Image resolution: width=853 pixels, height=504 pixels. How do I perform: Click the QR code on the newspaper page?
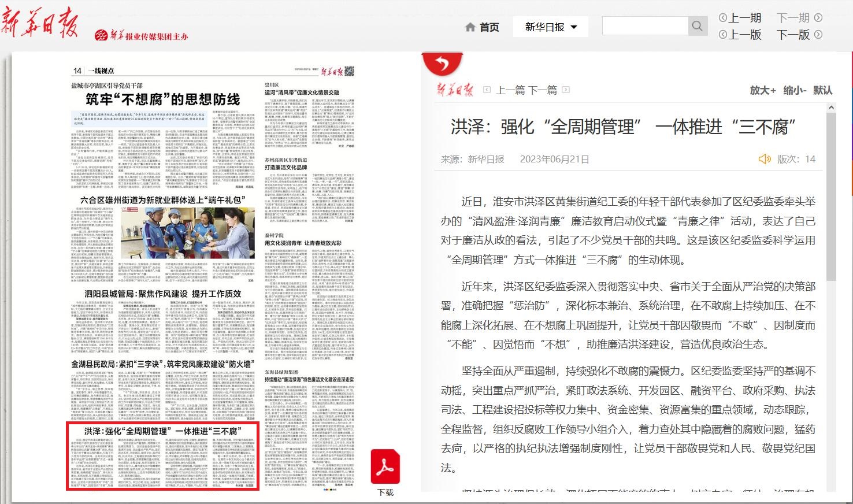pyautogui.click(x=349, y=71)
